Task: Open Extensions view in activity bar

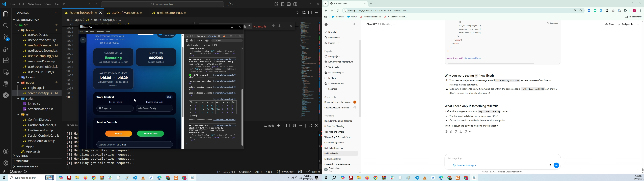Action: click(6, 61)
